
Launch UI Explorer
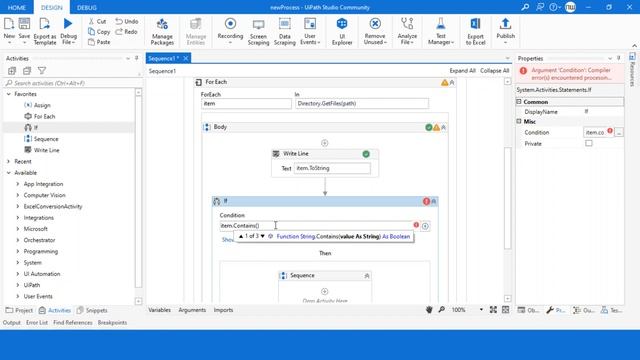[x=342, y=31]
